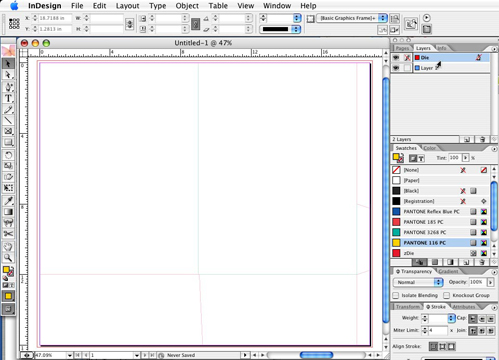Open the Basic Graphics Frame style dropdown
The height and width of the screenshot is (360, 499).
[352, 18]
